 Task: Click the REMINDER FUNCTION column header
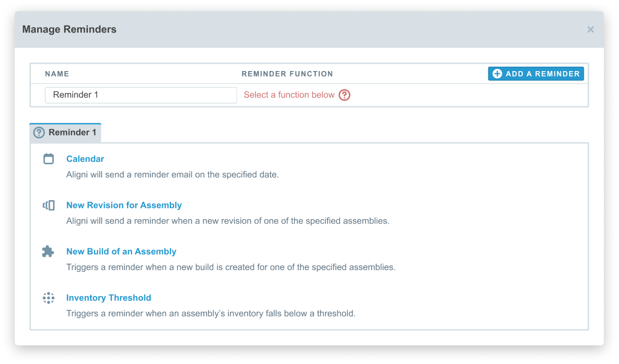[x=287, y=74]
